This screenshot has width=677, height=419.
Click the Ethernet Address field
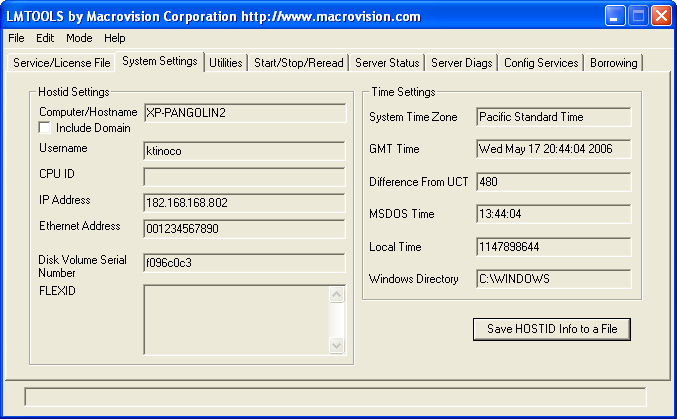point(244,229)
